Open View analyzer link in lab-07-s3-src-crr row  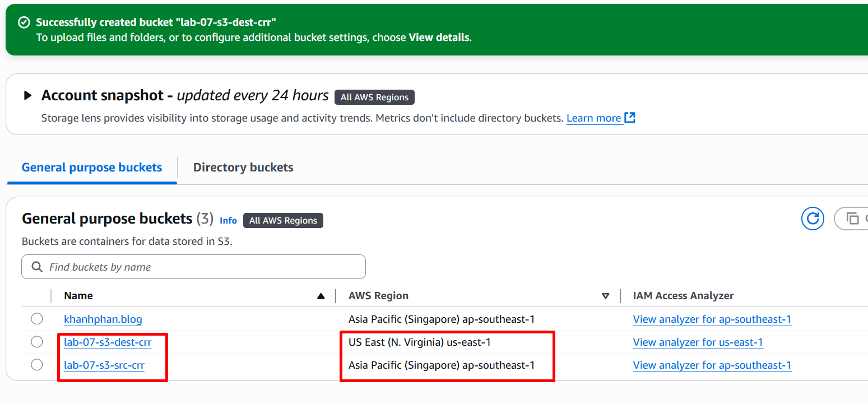712,365
